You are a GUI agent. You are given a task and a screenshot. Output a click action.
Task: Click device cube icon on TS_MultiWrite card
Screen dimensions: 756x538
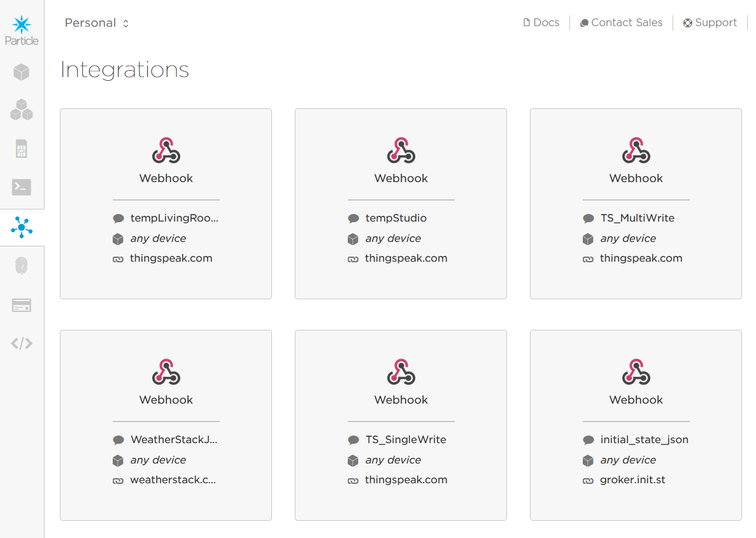point(588,239)
